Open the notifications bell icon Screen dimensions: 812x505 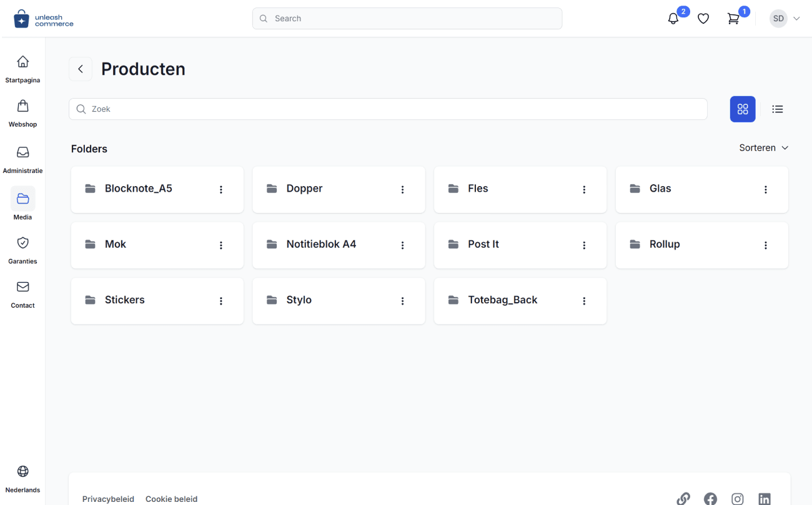click(673, 19)
